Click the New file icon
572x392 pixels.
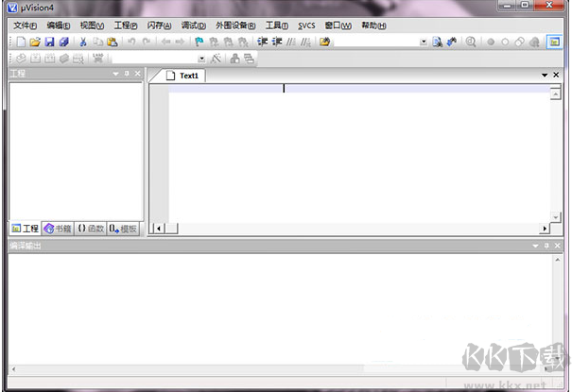(x=20, y=43)
